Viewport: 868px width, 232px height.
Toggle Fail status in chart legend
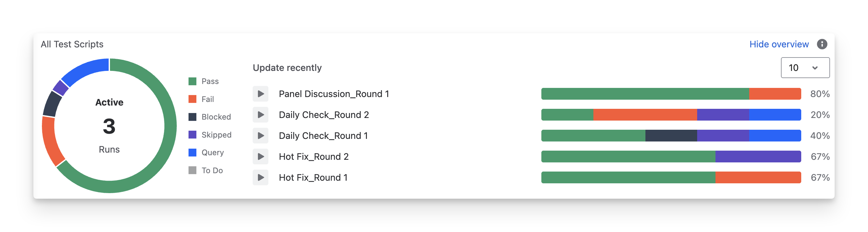[201, 99]
